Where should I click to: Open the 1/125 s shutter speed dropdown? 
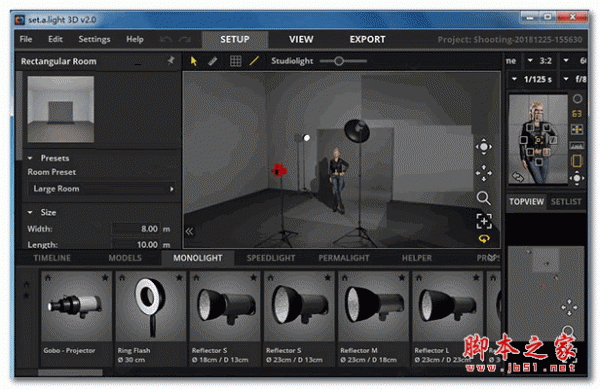point(532,80)
